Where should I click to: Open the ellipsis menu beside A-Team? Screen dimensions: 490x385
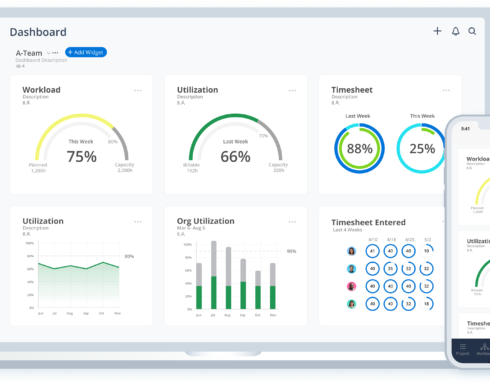(x=55, y=53)
